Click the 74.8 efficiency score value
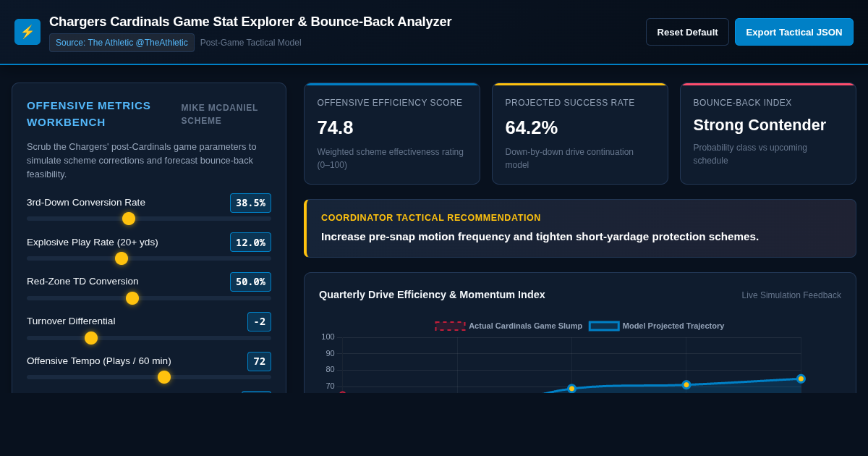This screenshot has height=456, width=868. (x=336, y=127)
